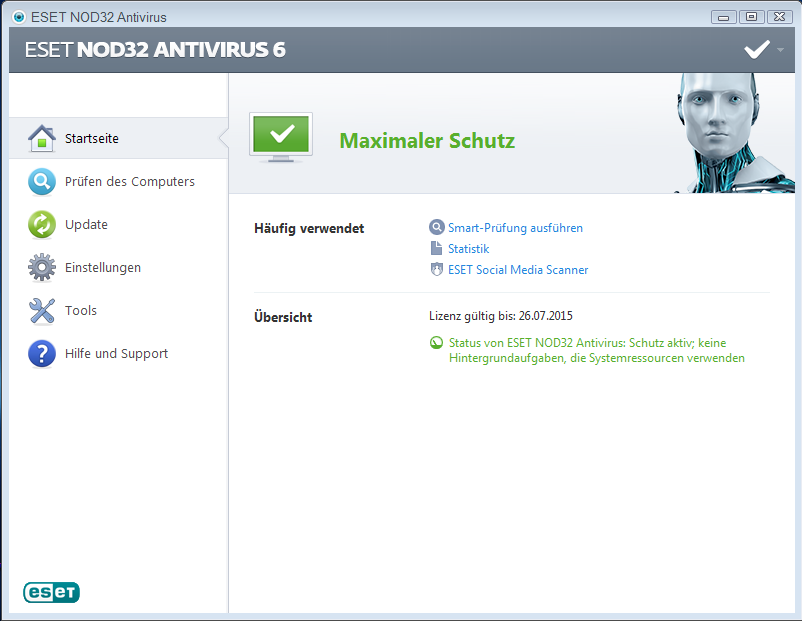The image size is (802, 621).
Task: Click the Startseite house icon
Action: click(42, 139)
